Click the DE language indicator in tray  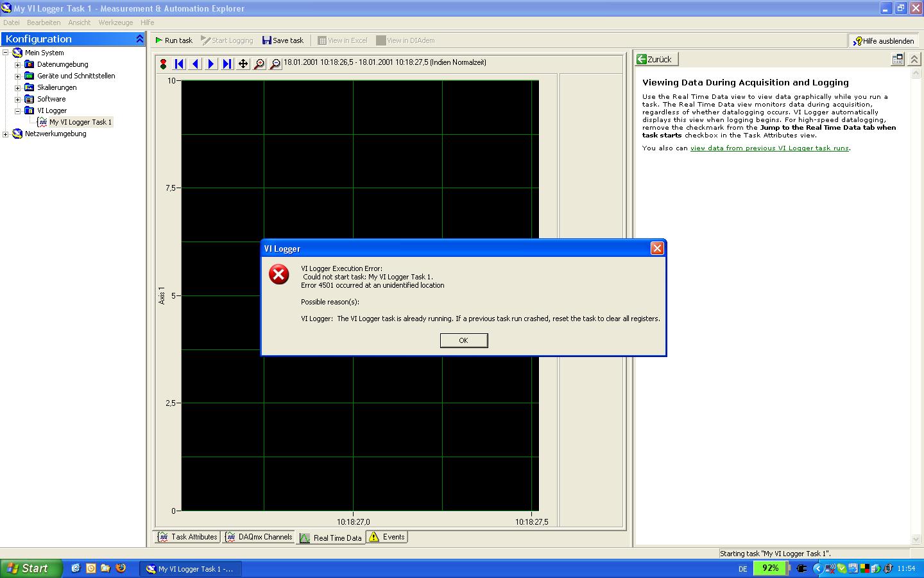tap(743, 569)
